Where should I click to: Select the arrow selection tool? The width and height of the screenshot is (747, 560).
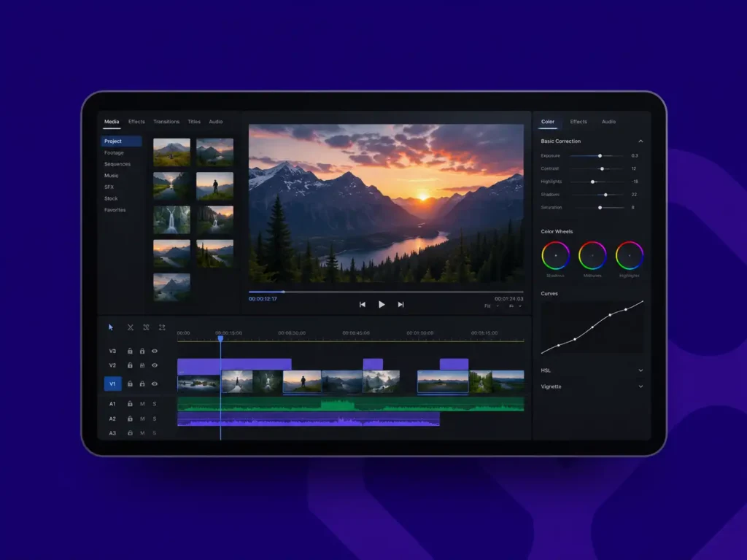click(x=111, y=327)
